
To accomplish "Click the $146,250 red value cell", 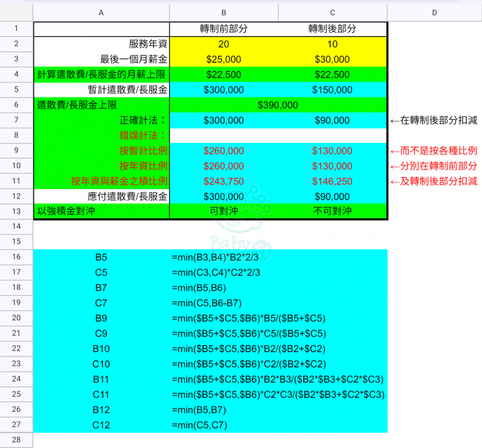I will [x=332, y=181].
